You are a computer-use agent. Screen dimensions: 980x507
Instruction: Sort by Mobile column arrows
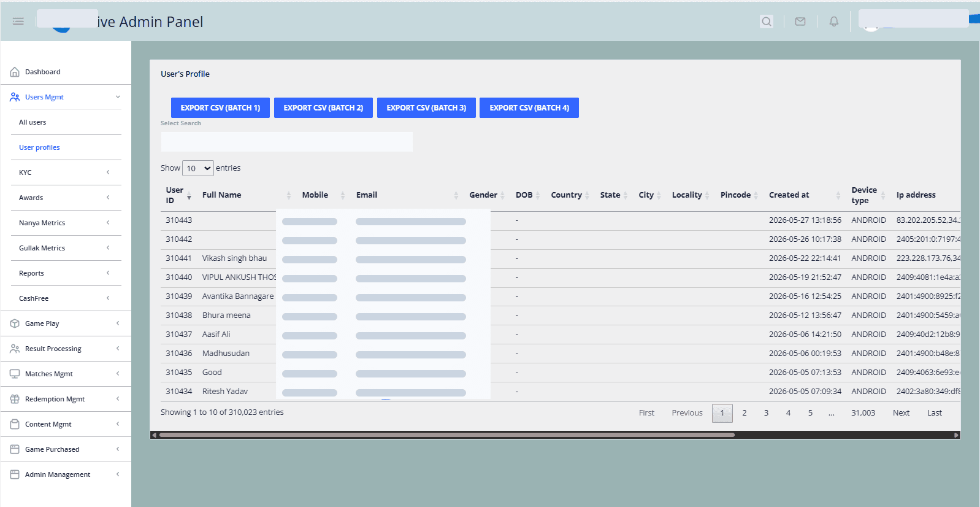(x=343, y=195)
